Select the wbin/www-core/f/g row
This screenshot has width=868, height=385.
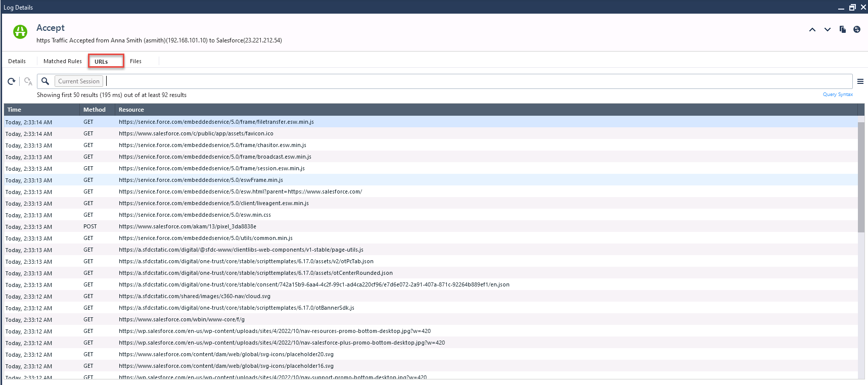tap(431, 319)
